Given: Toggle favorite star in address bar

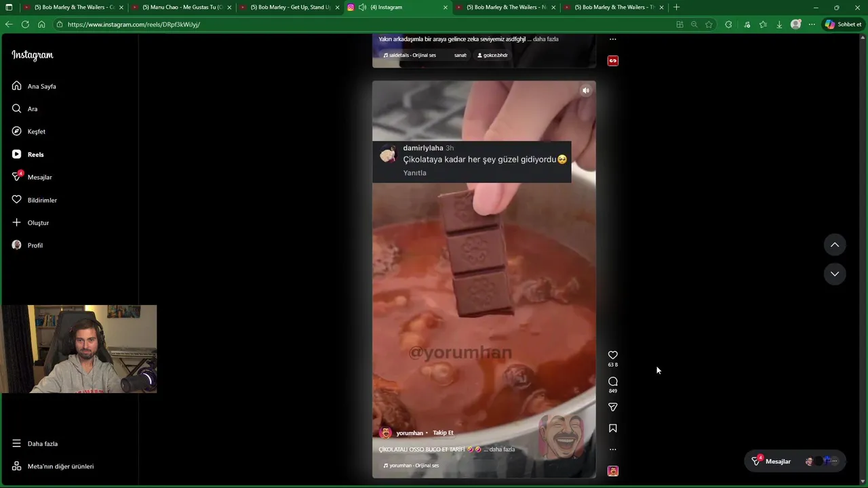Looking at the screenshot, I should click(709, 24).
